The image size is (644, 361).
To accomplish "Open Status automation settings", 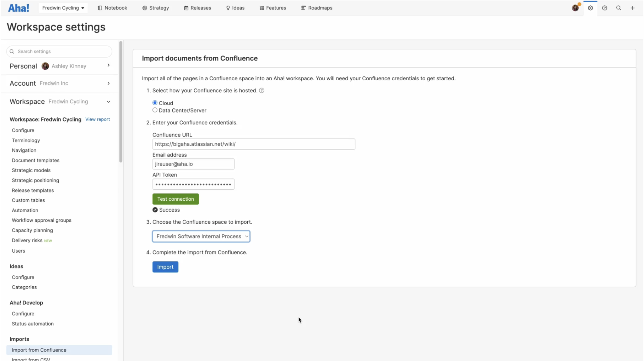I will (33, 324).
